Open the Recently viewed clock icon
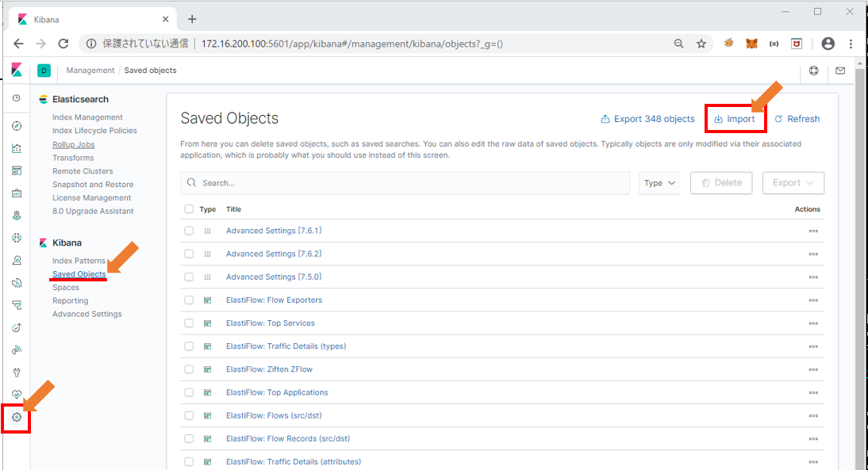The image size is (868, 470). click(17, 97)
